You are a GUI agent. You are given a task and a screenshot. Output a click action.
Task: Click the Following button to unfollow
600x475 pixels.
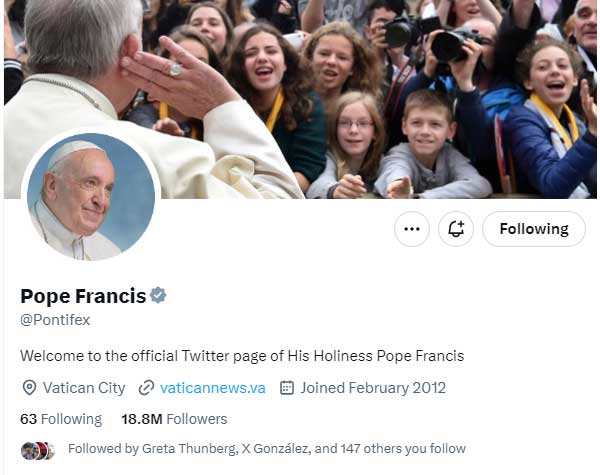click(534, 229)
